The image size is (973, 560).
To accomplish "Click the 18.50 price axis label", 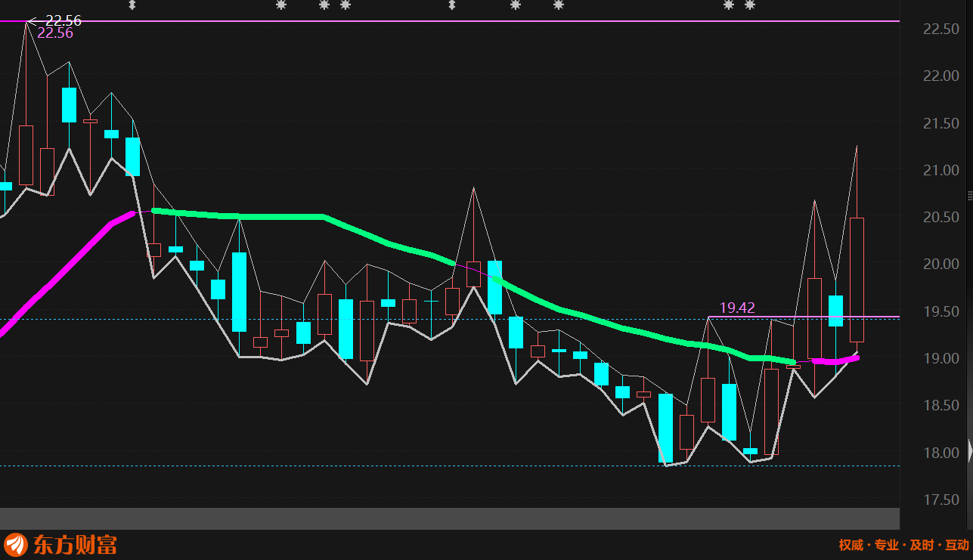I will point(942,406).
